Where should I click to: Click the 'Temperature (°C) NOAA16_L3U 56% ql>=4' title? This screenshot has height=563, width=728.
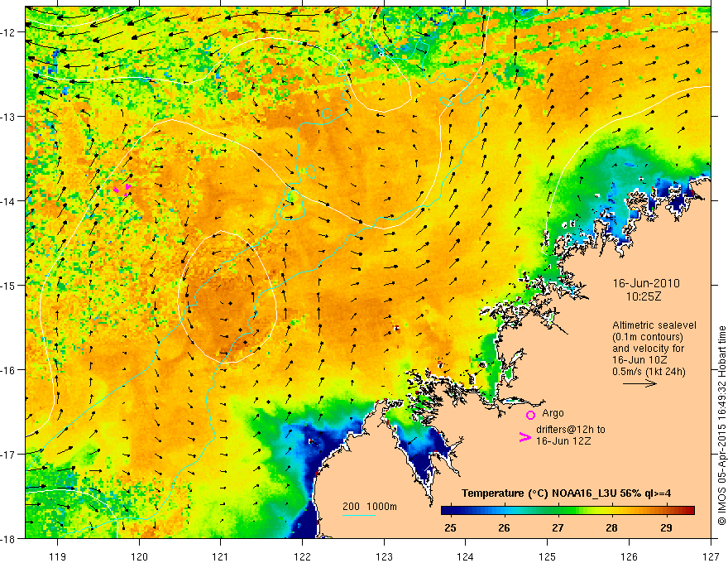click(566, 493)
